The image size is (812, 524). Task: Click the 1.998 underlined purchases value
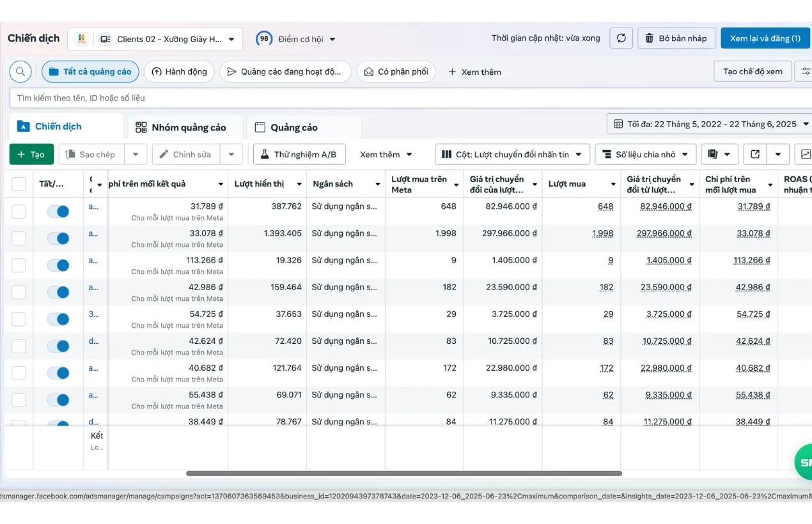(x=602, y=233)
